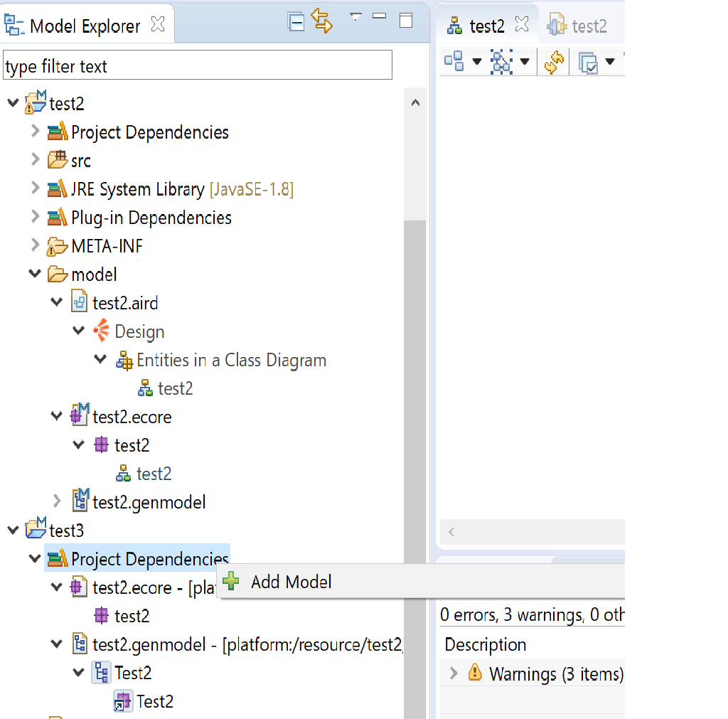Choose Add Model from the context menu
This screenshot has width=728, height=719.
click(291, 582)
